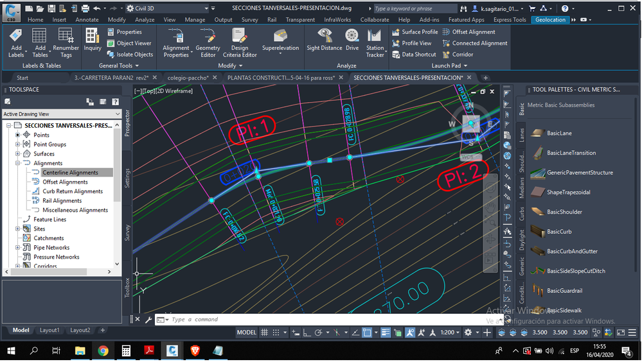Expand the Surfaces node

(x=17, y=154)
